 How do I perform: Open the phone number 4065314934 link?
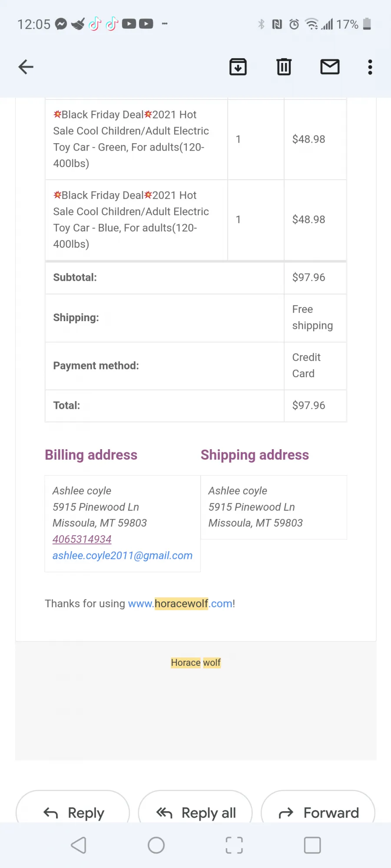click(x=82, y=539)
